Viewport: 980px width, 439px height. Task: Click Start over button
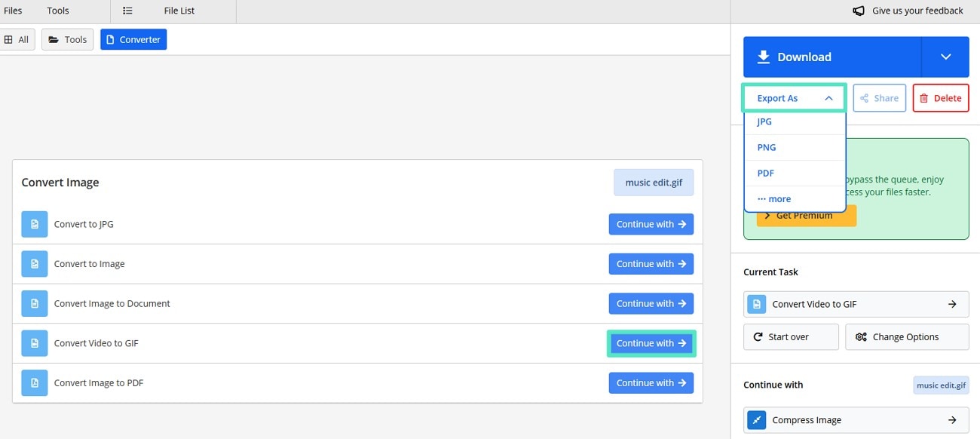click(x=790, y=337)
